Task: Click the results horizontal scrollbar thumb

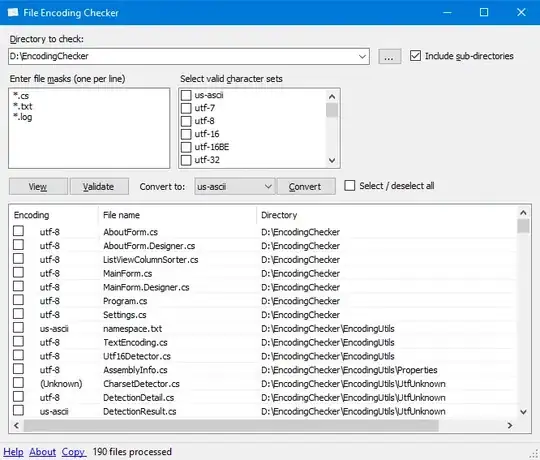Action: pos(231,426)
